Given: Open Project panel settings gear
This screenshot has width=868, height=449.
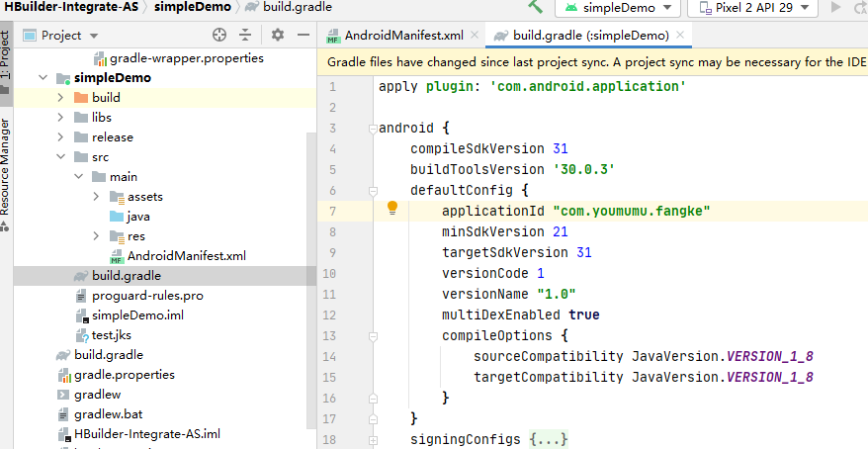Looking at the screenshot, I should tap(278, 35).
